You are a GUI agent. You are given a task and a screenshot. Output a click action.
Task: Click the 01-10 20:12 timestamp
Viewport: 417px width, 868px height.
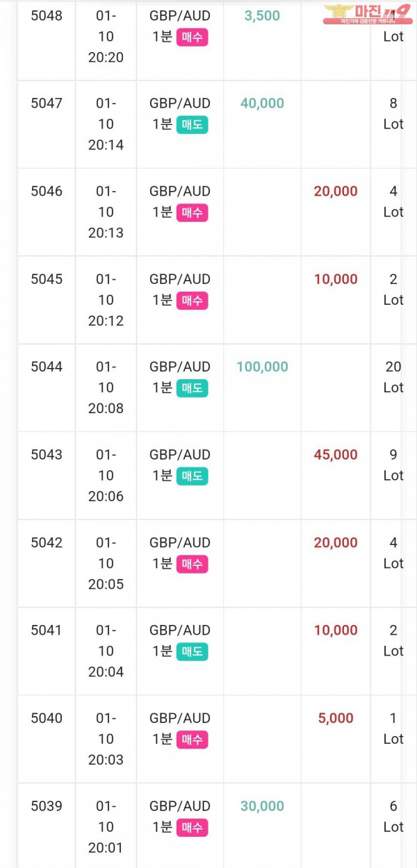[x=106, y=300]
